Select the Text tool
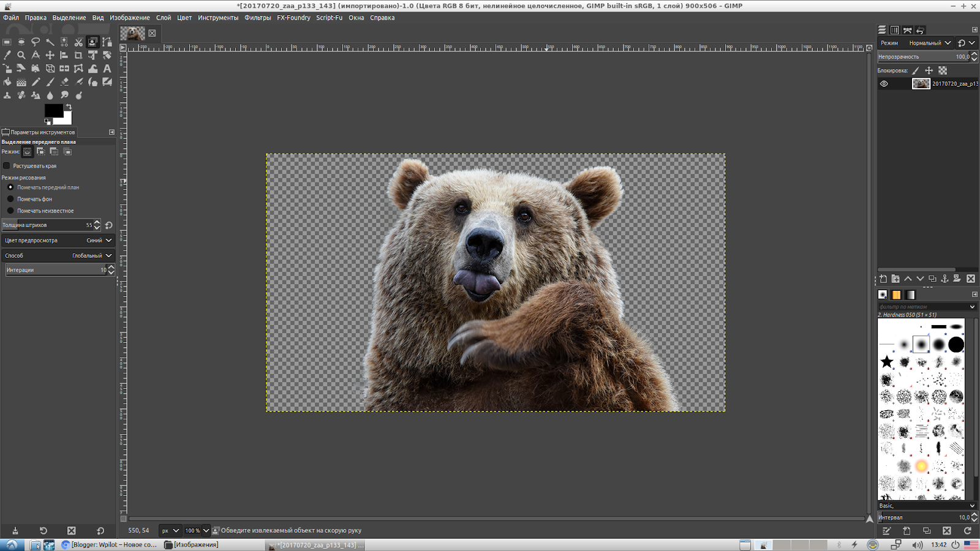The image size is (980, 551). click(x=107, y=69)
